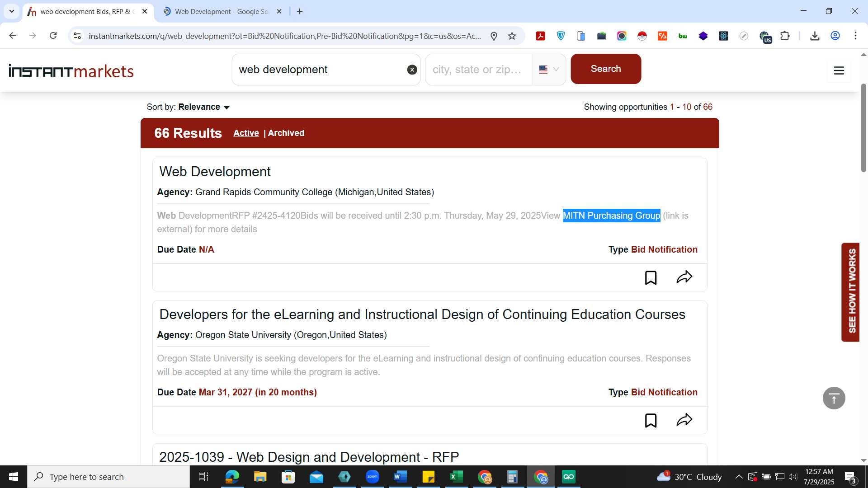Share the Oregon State University opportunity
Viewport: 868px width, 488px height.
(x=684, y=420)
